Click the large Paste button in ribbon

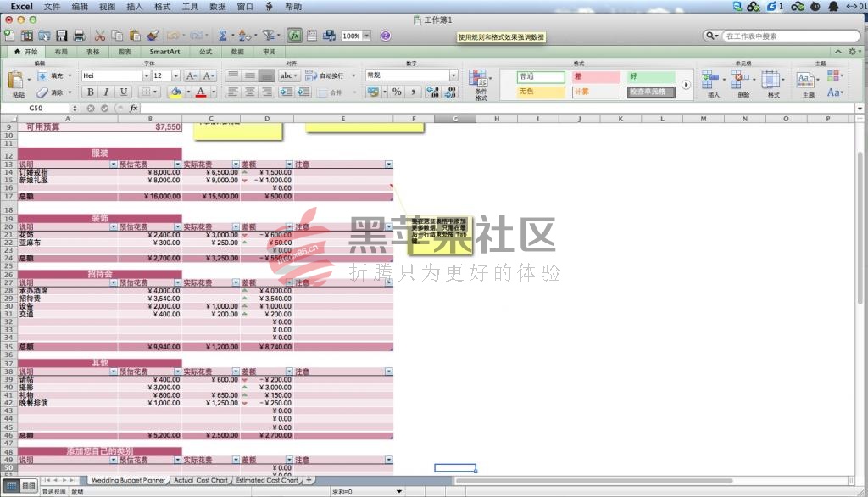(16, 81)
